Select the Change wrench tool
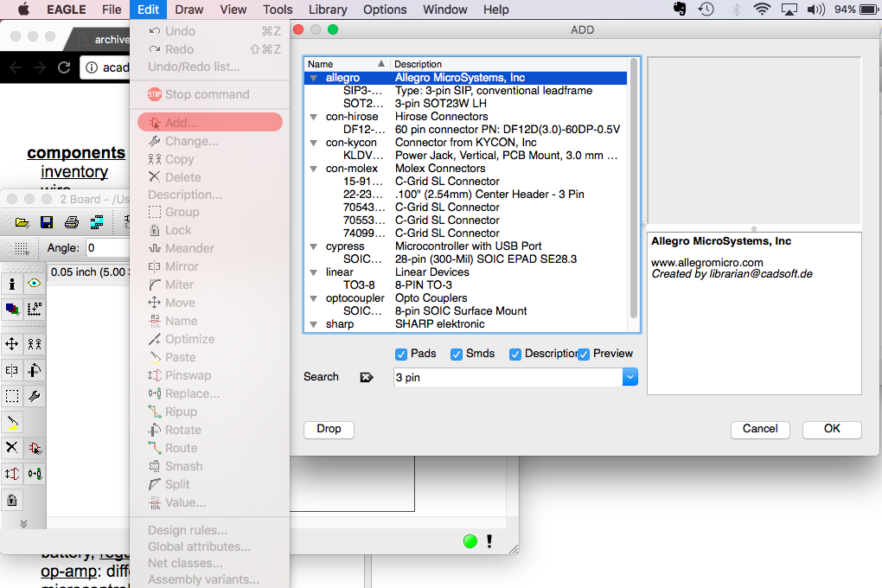882x588 pixels. tap(35, 396)
